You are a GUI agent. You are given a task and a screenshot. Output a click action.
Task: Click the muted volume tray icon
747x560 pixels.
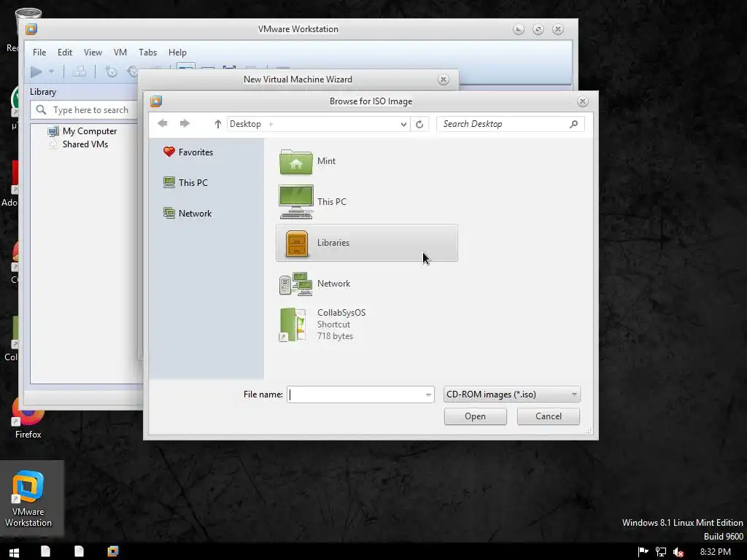[x=678, y=552]
